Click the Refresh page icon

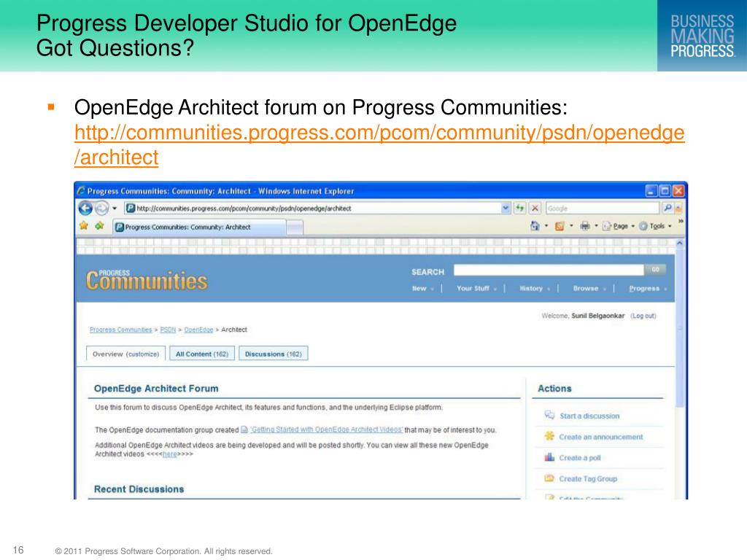point(519,208)
